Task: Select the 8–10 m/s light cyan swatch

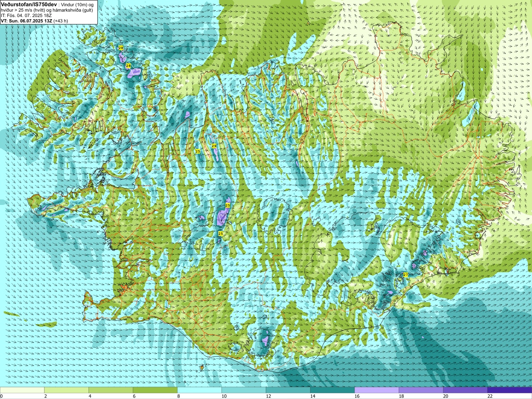Action: 199,390
